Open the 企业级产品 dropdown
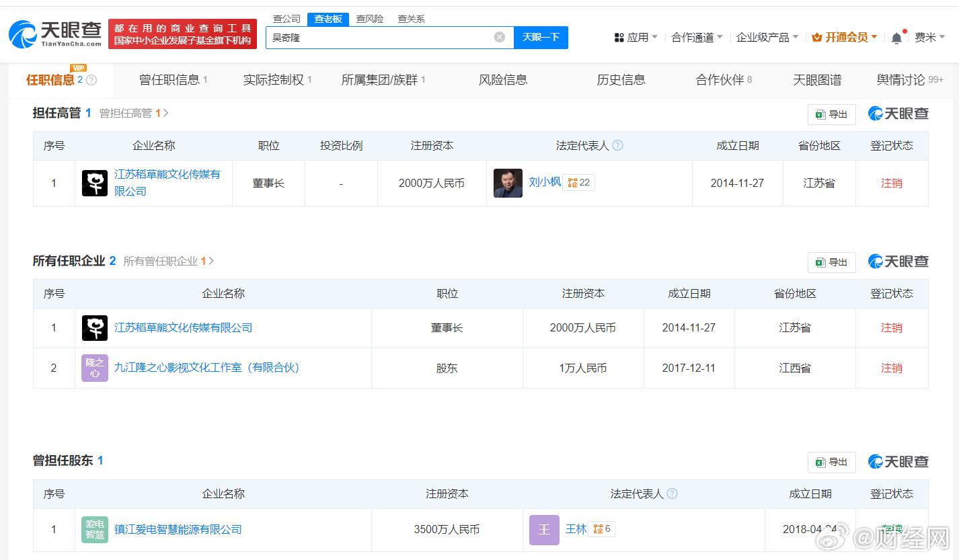The image size is (959, 560). point(763,38)
